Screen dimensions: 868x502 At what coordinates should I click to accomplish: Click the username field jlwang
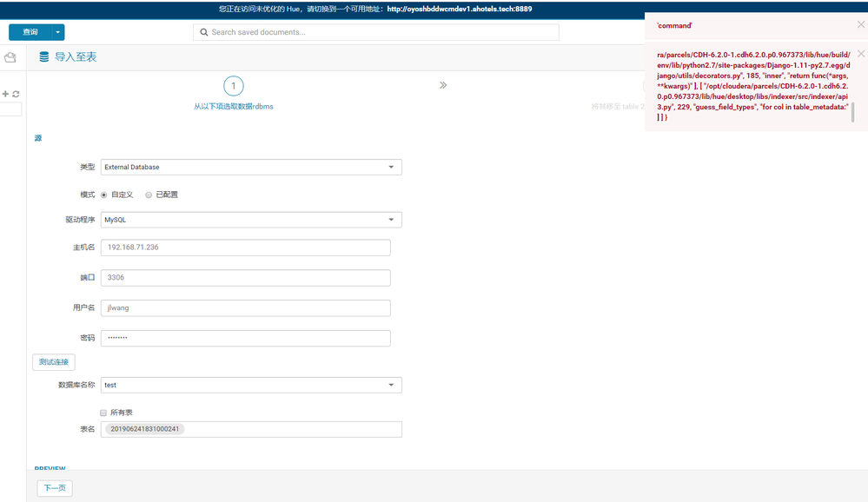click(x=246, y=307)
